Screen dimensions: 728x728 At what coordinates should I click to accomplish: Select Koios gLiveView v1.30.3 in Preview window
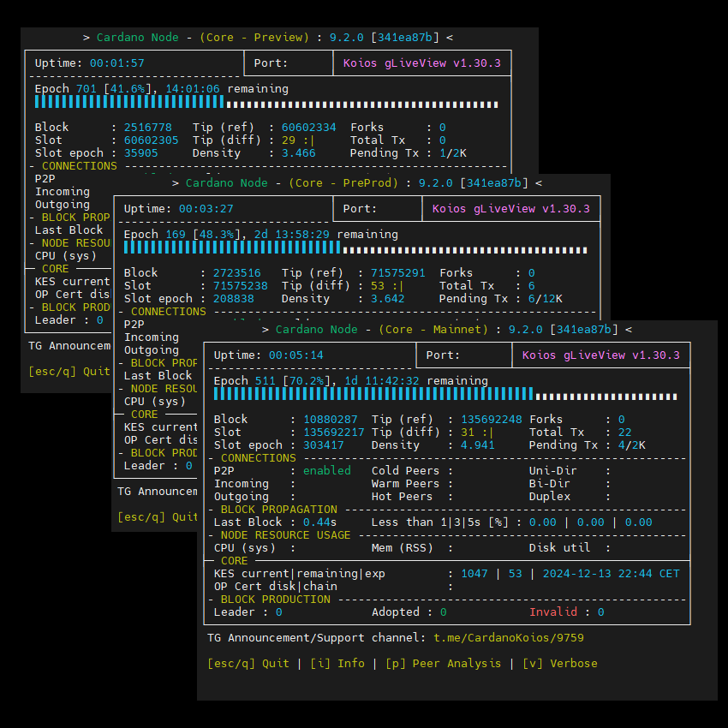click(422, 63)
